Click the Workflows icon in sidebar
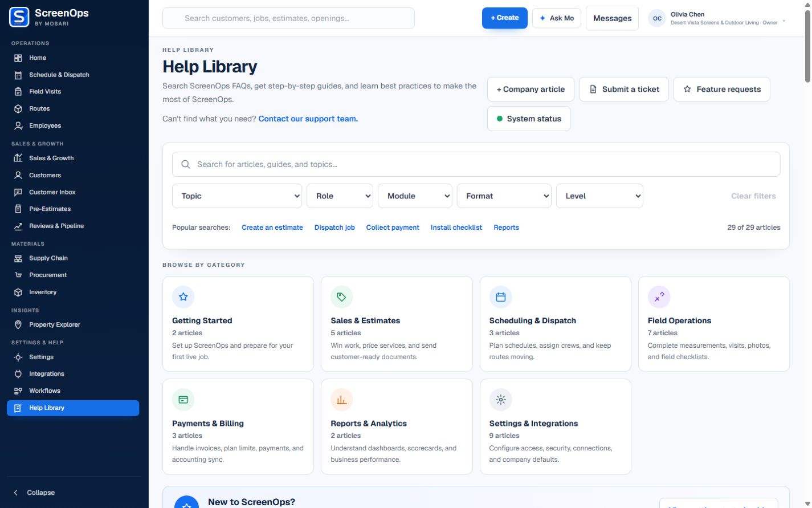 pos(18,391)
